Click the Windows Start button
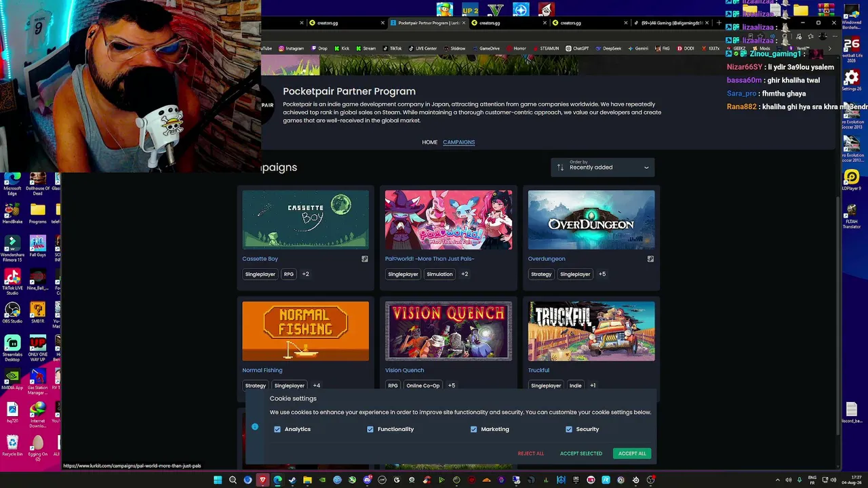Image resolution: width=868 pixels, height=488 pixels. point(218,480)
